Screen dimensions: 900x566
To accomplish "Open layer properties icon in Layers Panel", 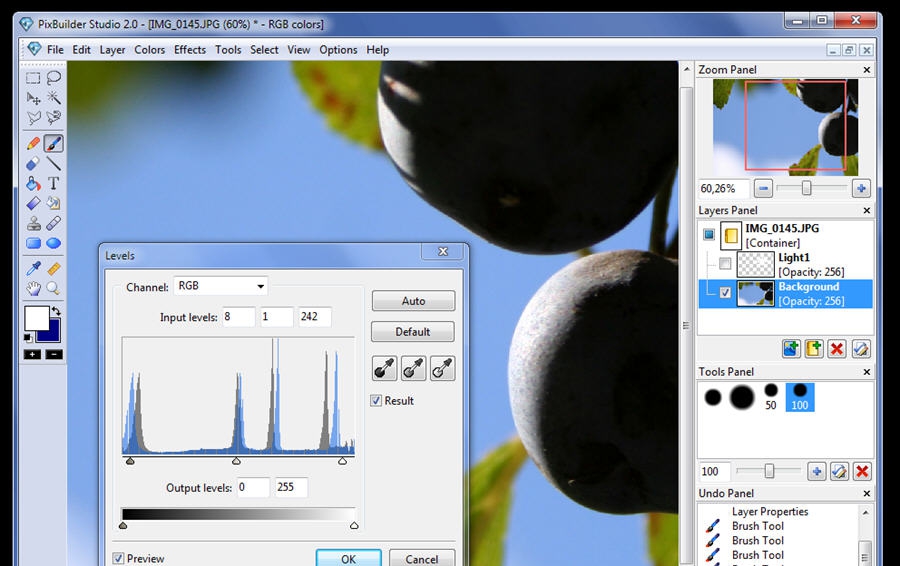I will point(860,348).
